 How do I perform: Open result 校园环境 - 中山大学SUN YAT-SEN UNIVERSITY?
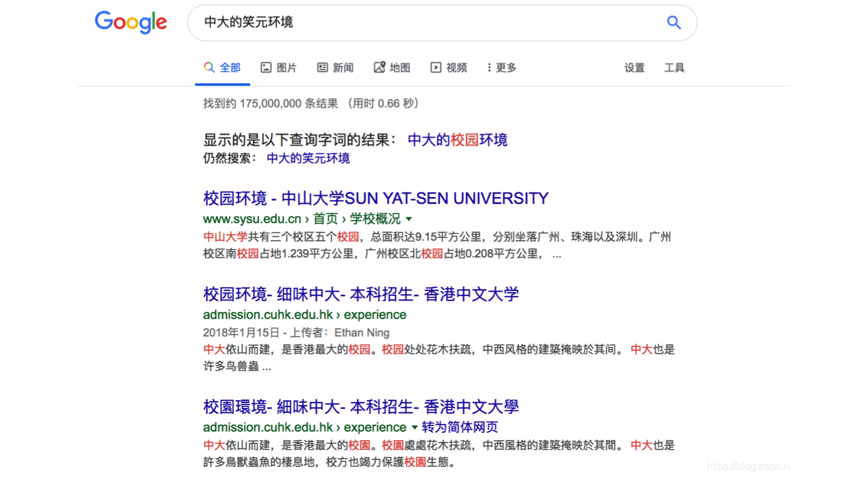pyautogui.click(x=376, y=198)
